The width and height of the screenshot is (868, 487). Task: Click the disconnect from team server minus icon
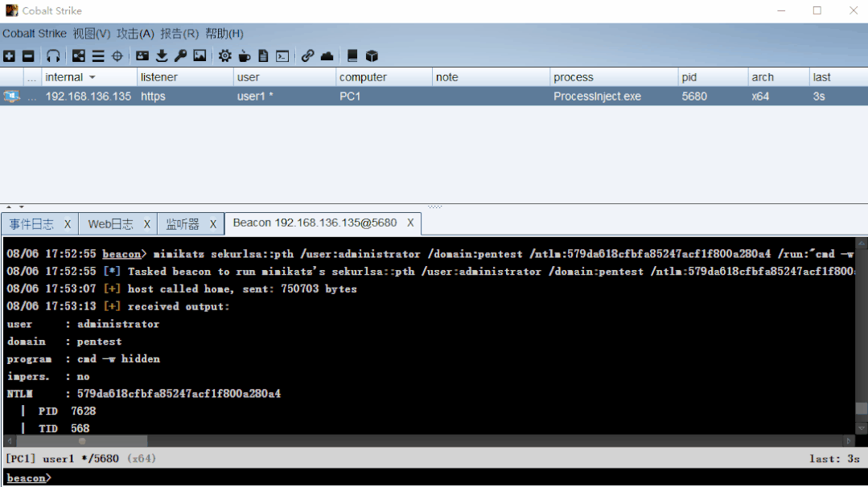point(28,55)
